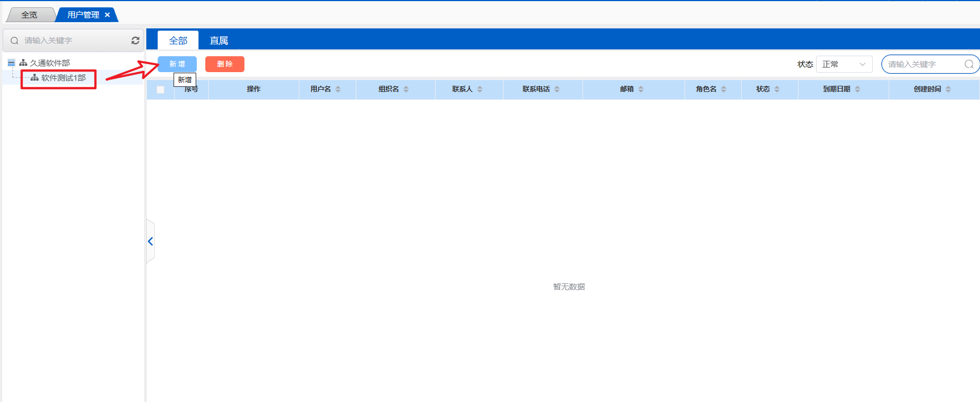Switch to the 直属 sub-tab

tap(219, 40)
